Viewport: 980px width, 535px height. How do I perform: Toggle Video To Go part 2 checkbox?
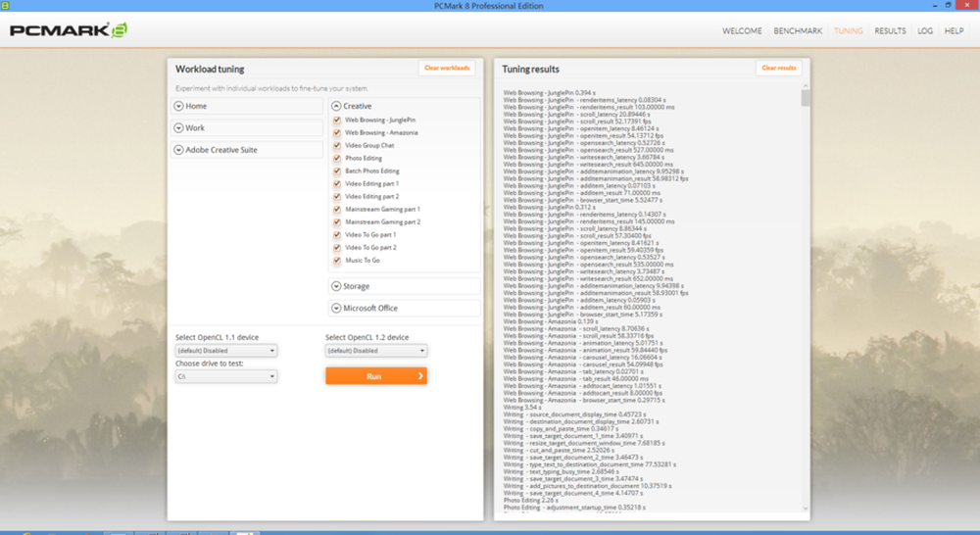point(337,248)
